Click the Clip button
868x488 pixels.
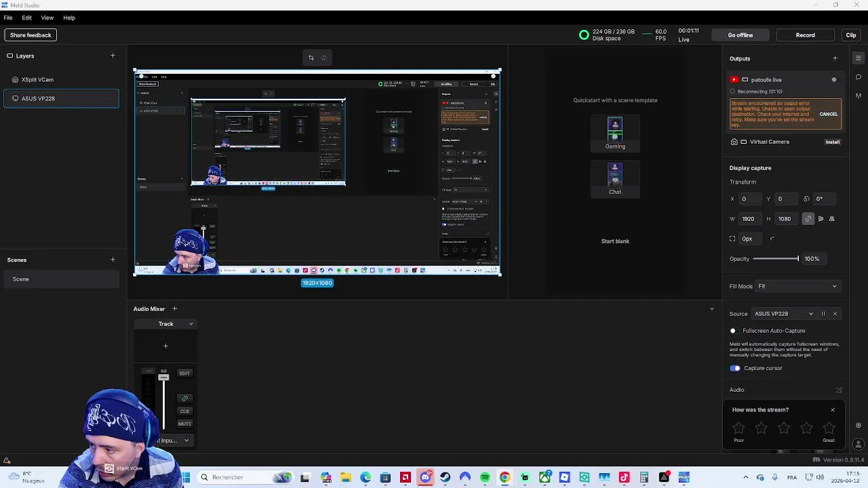pos(851,35)
